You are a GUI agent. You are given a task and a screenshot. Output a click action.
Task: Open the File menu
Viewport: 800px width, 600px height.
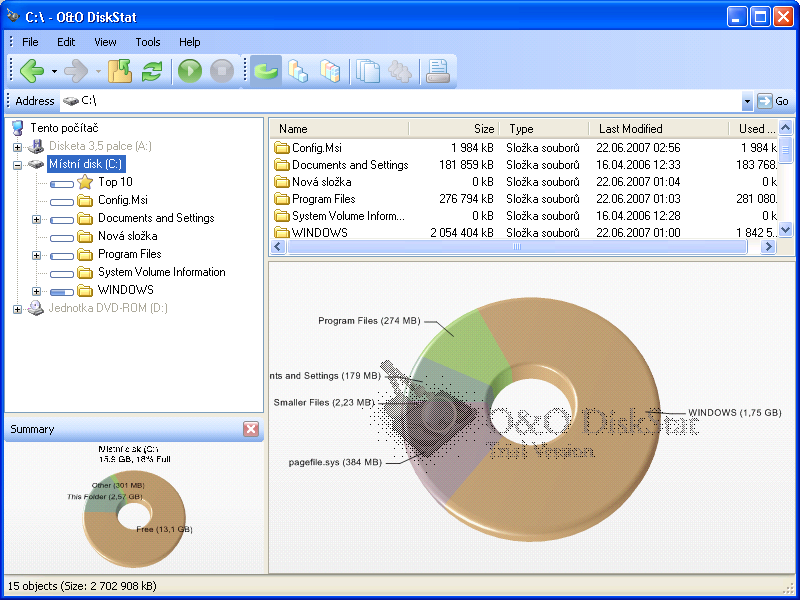[30, 42]
